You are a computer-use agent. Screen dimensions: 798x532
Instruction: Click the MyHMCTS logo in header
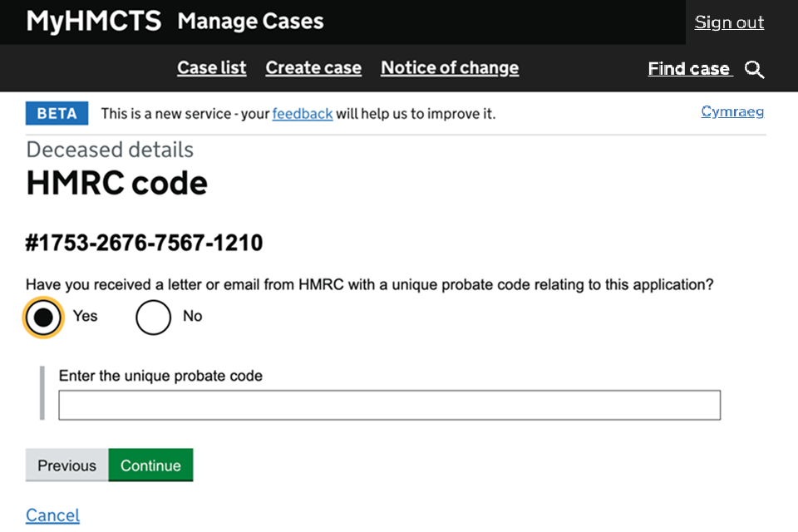pos(93,22)
